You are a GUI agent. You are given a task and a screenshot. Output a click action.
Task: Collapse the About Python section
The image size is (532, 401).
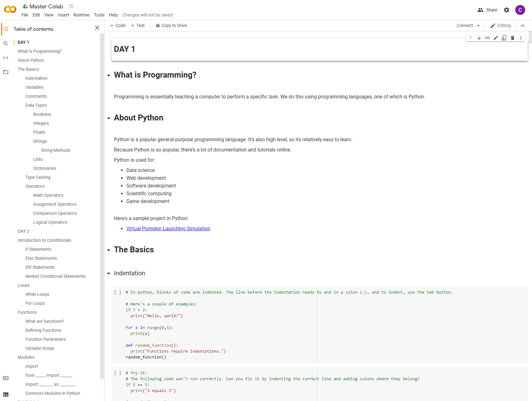[109, 118]
